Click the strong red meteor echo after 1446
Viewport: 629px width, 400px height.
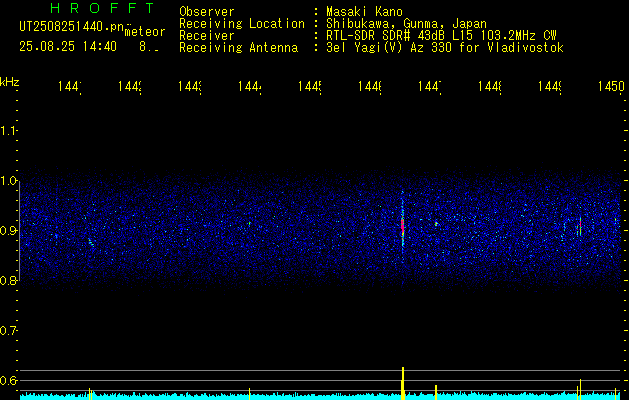(402, 226)
